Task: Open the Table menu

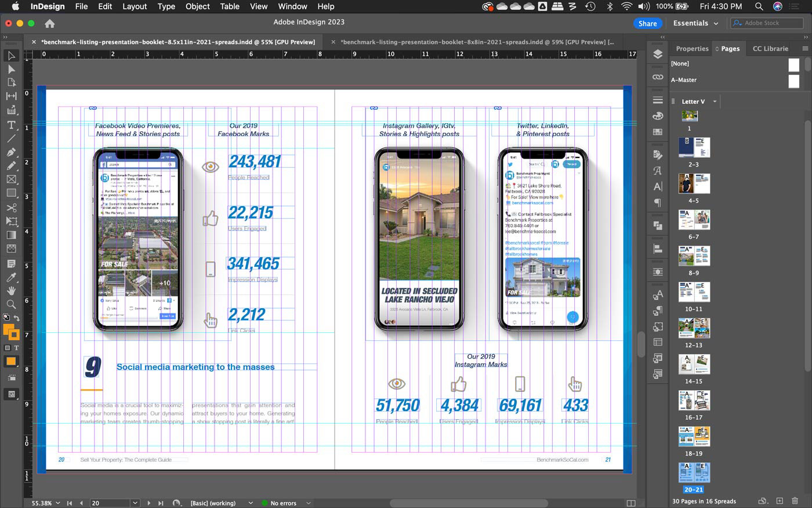Action: tap(230, 6)
